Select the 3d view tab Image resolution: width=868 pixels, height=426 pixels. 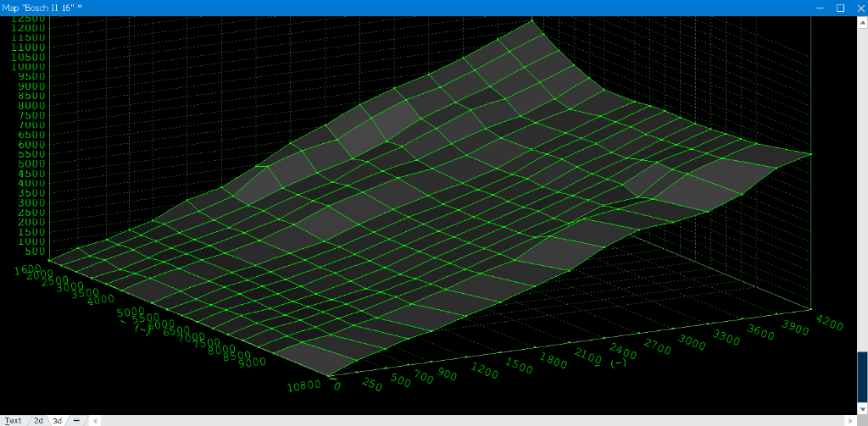pos(58,420)
